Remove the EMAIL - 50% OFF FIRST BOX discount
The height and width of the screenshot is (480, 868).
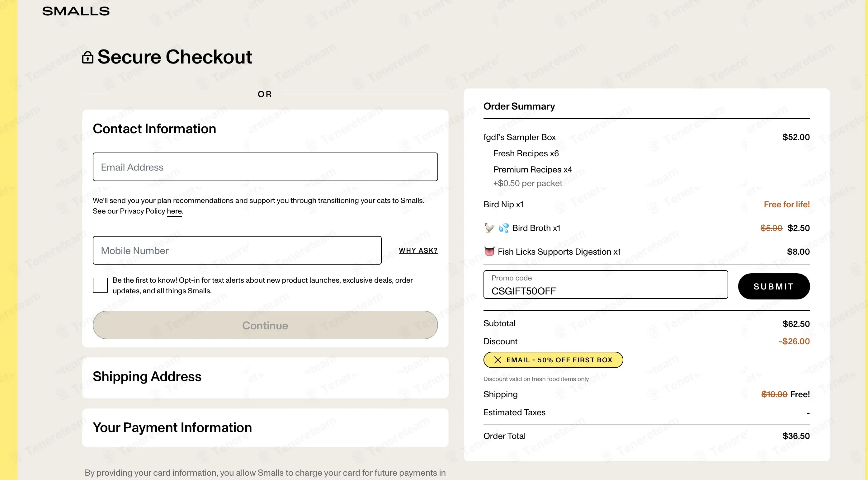pos(498,360)
